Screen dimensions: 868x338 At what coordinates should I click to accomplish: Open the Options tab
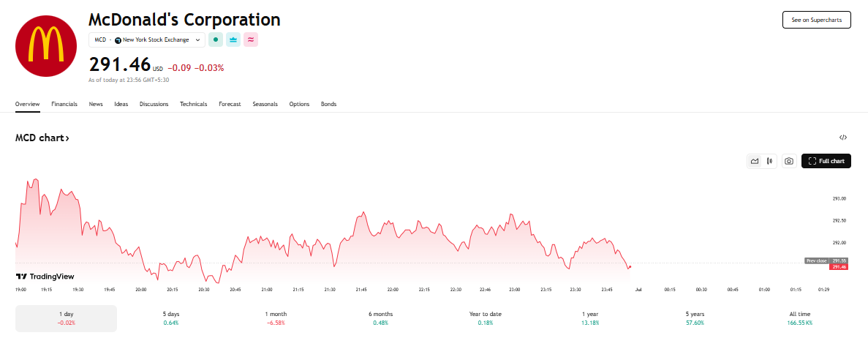click(300, 104)
